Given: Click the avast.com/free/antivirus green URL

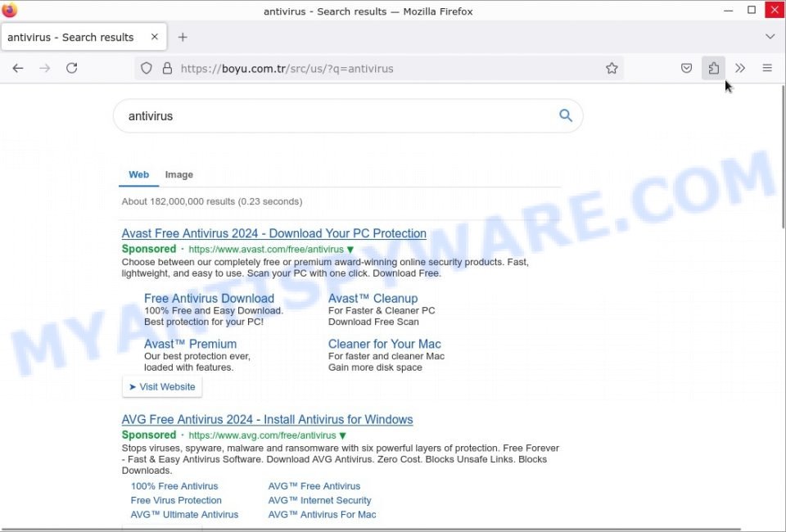Looking at the screenshot, I should [x=266, y=250].
